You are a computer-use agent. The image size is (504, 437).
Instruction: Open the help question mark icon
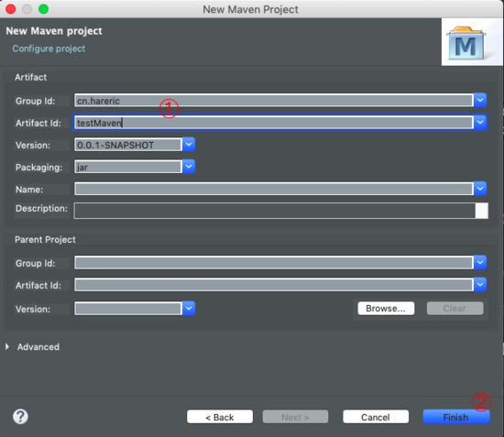(20, 417)
